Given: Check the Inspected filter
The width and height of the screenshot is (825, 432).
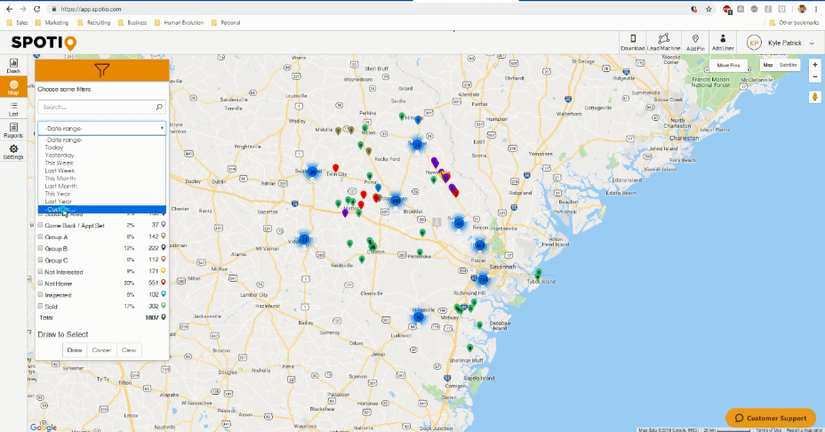Looking at the screenshot, I should point(41,295).
